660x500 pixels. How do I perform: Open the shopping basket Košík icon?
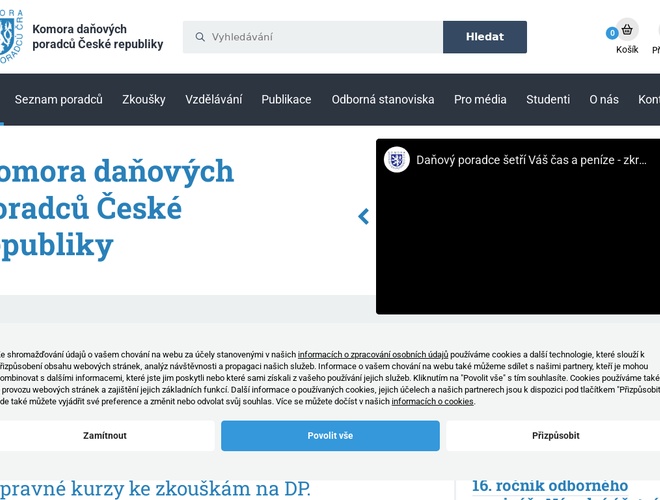627,30
